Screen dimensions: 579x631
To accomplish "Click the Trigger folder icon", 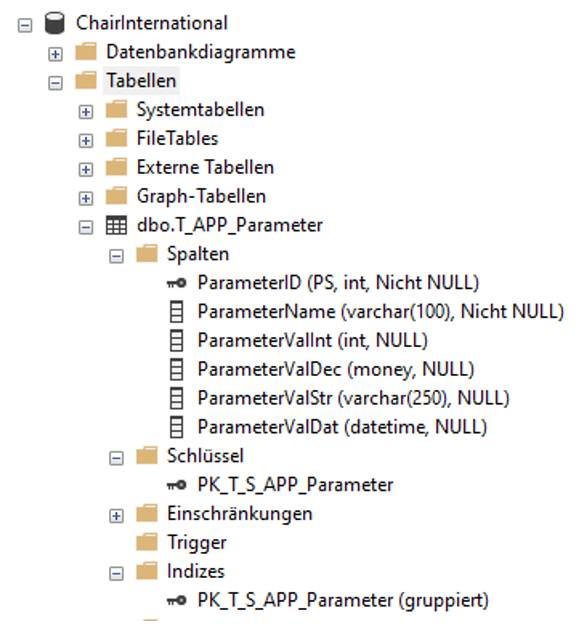I will pos(147,542).
